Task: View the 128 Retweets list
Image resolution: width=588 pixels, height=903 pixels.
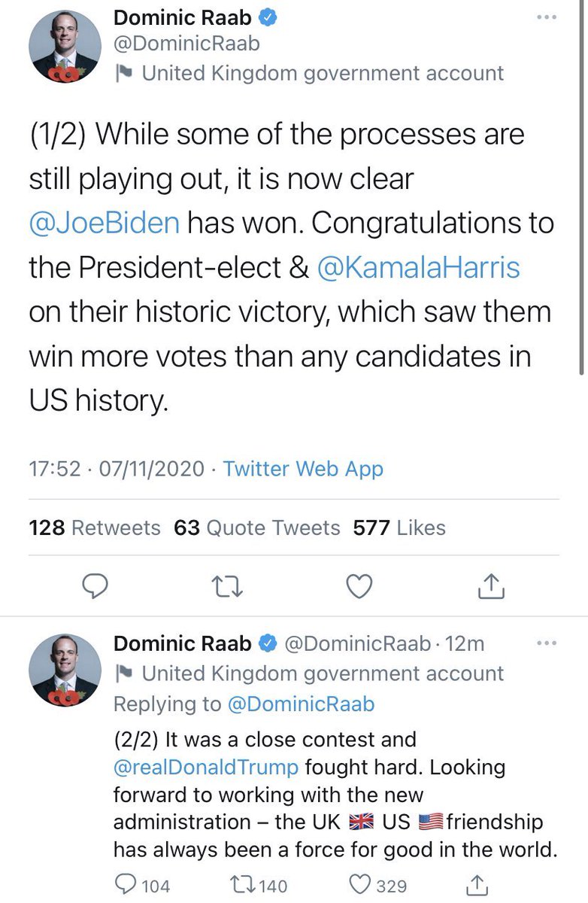Action: [95, 528]
